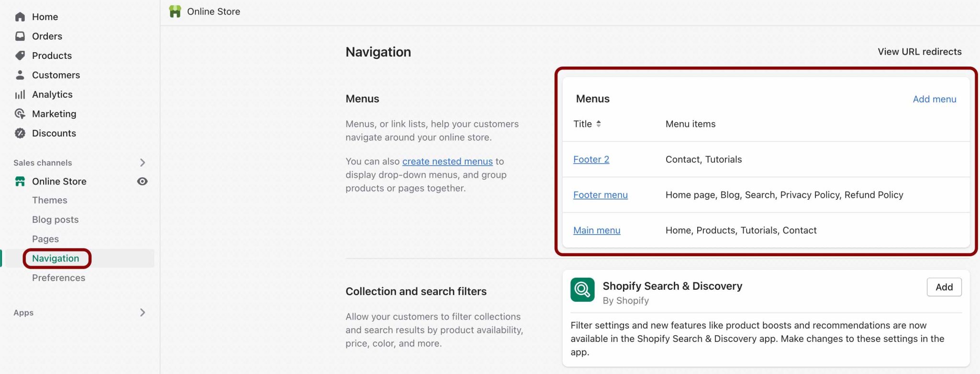Sort menus by Title column arrows

click(x=599, y=124)
